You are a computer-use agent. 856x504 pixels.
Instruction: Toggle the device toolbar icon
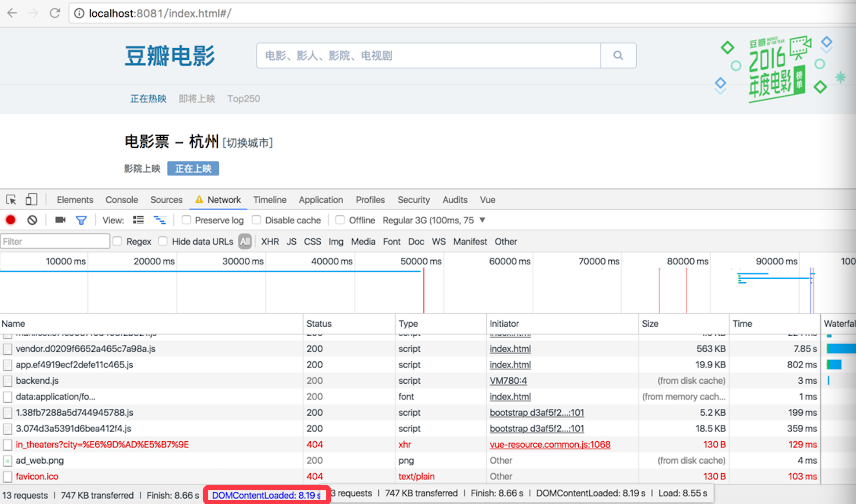tap(31, 199)
